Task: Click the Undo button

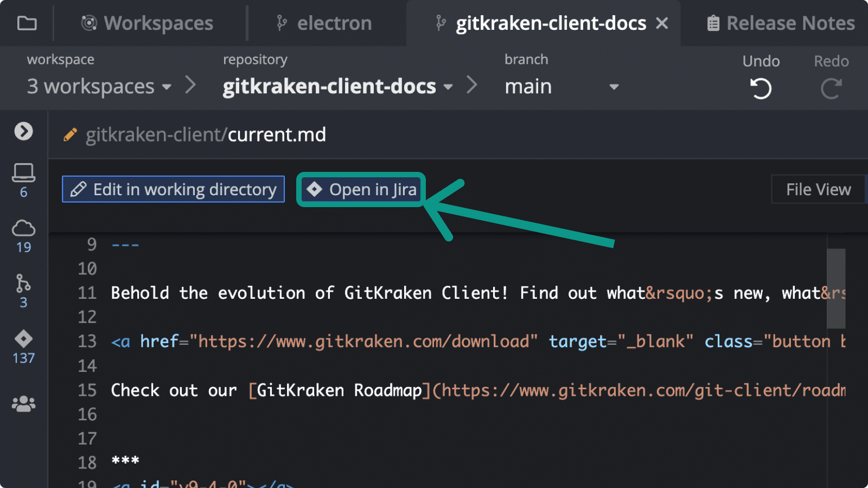Action: click(761, 77)
